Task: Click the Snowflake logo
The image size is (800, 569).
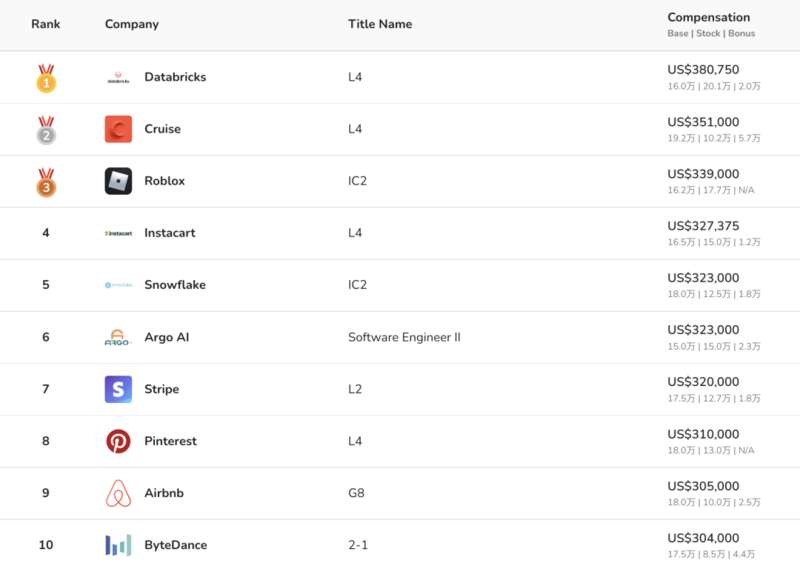Action: tap(118, 285)
